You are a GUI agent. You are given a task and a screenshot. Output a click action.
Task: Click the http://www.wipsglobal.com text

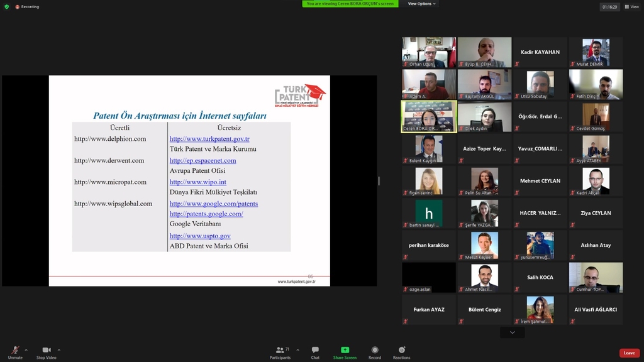tap(113, 204)
